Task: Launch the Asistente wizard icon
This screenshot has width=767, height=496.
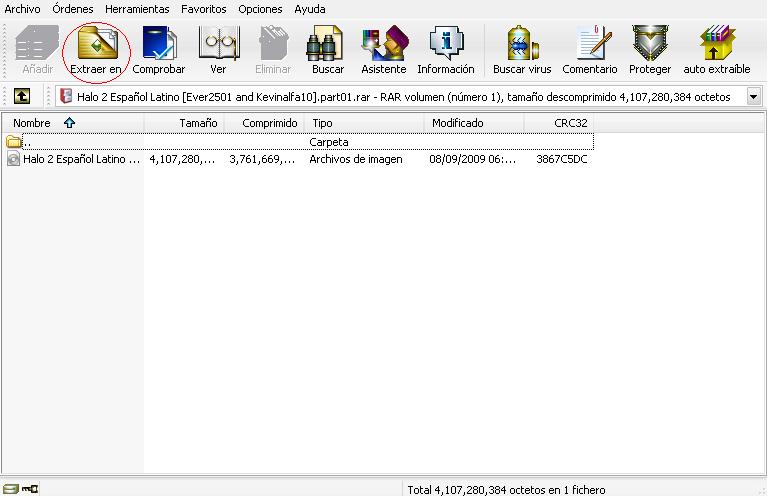Action: coord(385,43)
